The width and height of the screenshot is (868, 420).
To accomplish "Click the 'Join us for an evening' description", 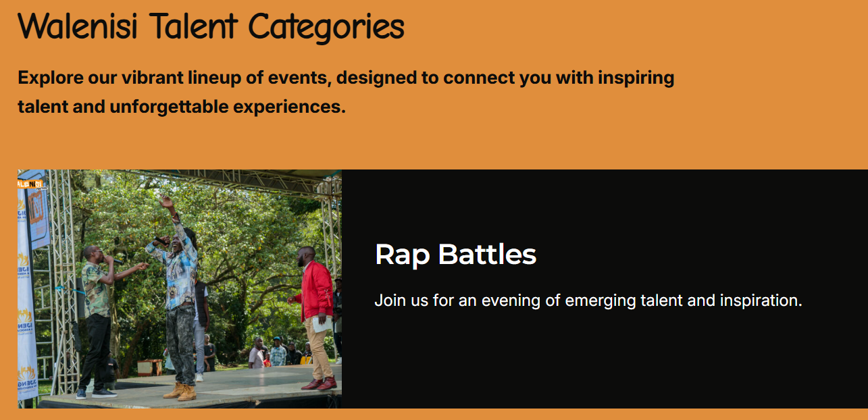I will tap(588, 300).
